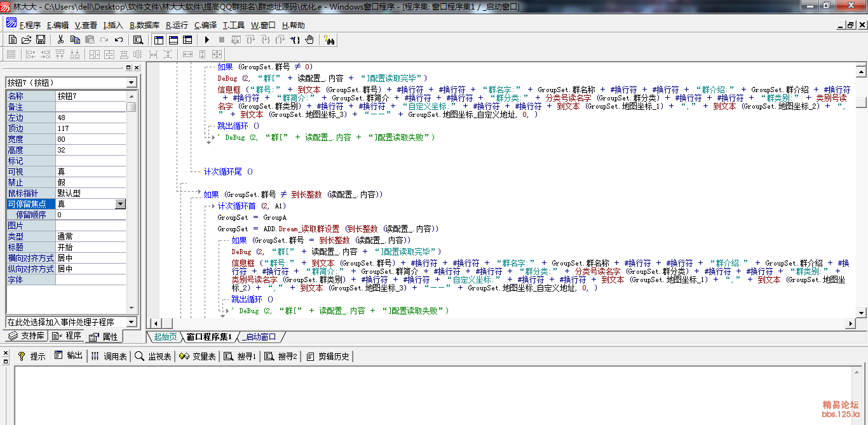Open the E.编辑 menu
The width and height of the screenshot is (868, 425).
click(x=58, y=25)
